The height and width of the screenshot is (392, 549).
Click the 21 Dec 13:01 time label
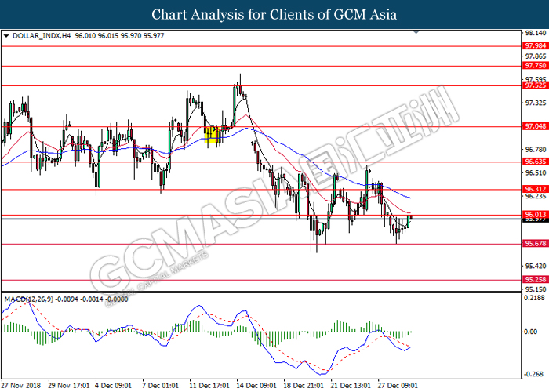[351, 386]
